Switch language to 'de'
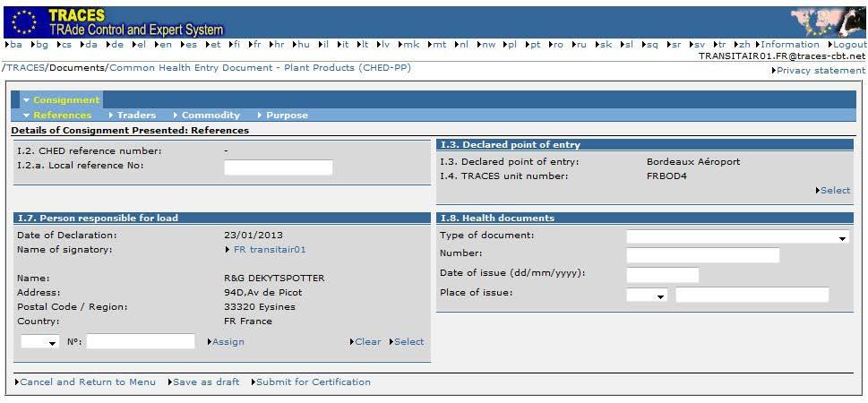This screenshot has height=403, width=868. pos(115,45)
